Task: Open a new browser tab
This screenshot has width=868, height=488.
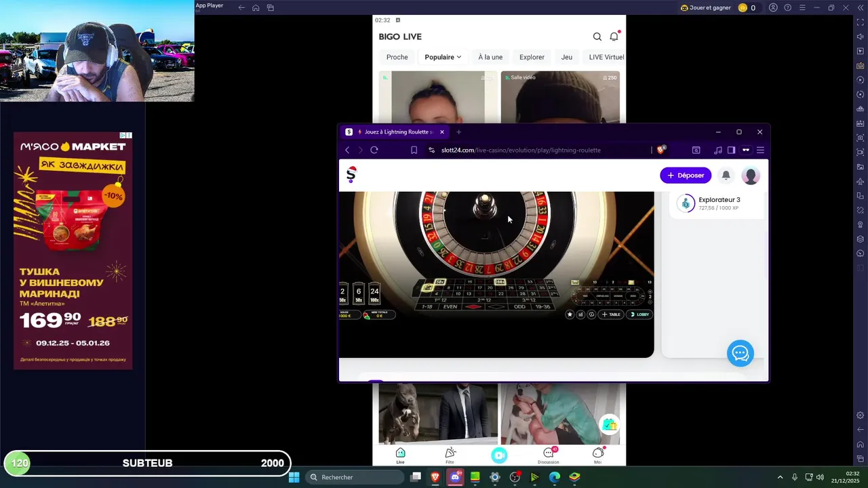Action: point(458,132)
